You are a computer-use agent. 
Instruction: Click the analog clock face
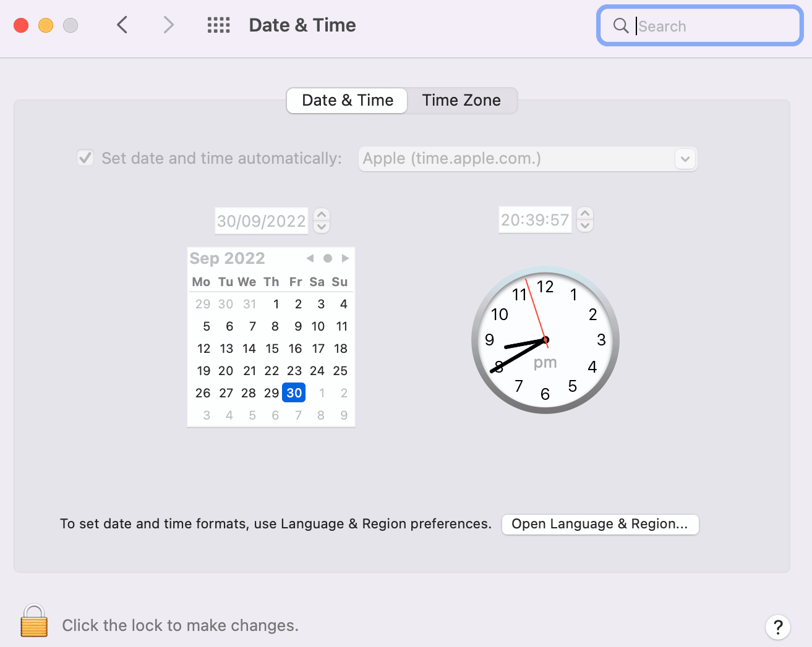click(545, 340)
